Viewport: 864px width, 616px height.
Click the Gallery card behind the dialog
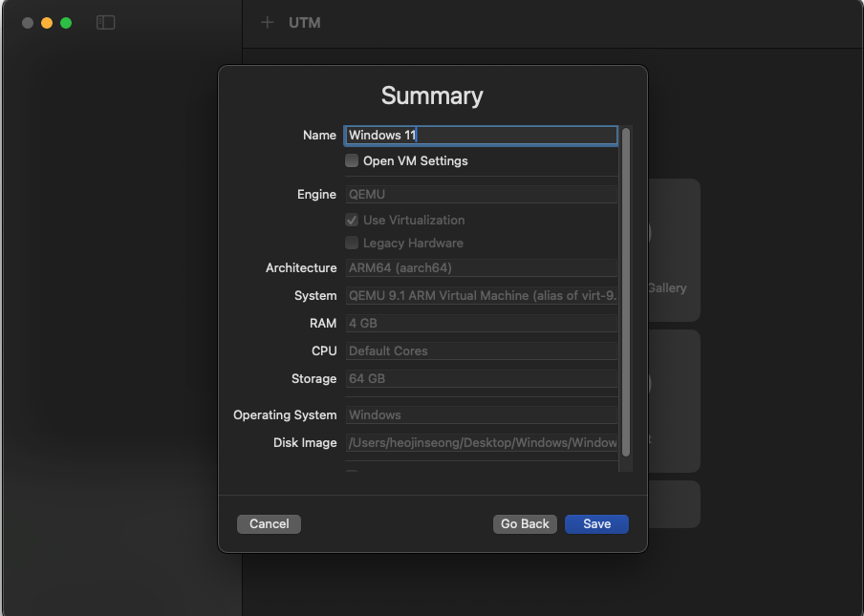click(x=674, y=250)
